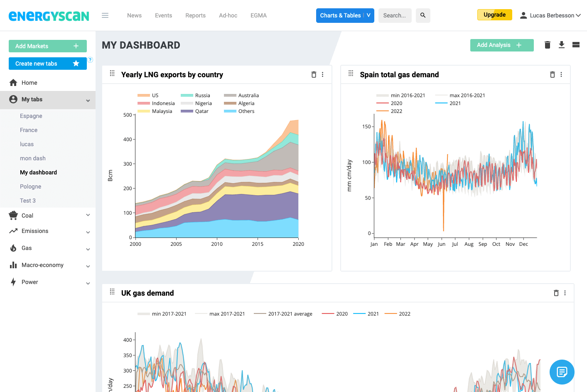Collapse the My tabs section chevron
The width and height of the screenshot is (587, 392).
(x=88, y=100)
